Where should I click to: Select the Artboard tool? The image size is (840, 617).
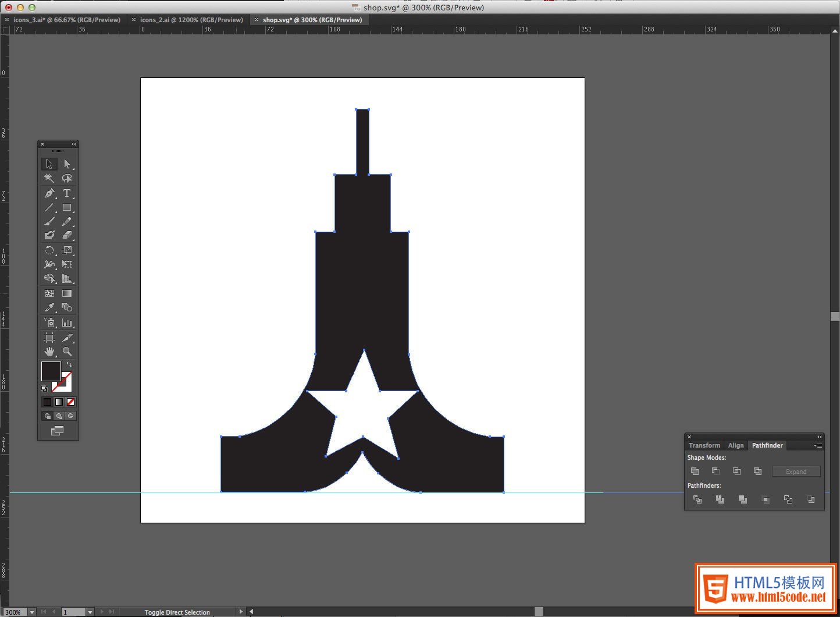49,338
